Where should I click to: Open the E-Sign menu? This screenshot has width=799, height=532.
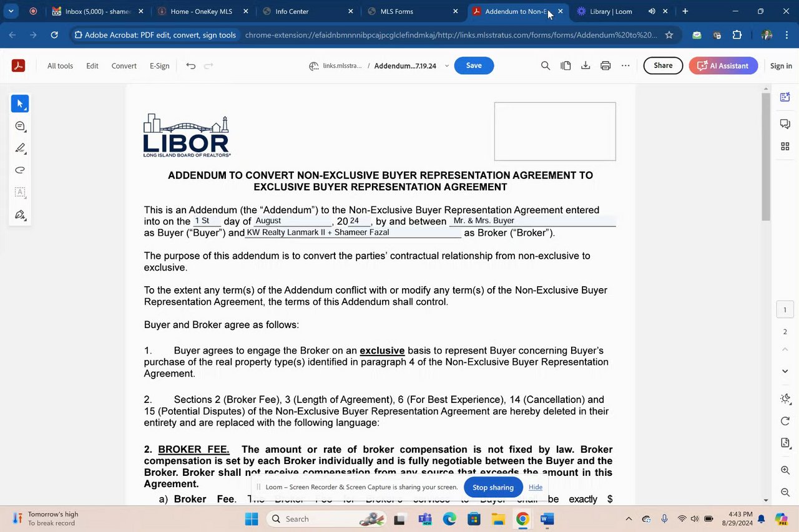click(x=159, y=65)
